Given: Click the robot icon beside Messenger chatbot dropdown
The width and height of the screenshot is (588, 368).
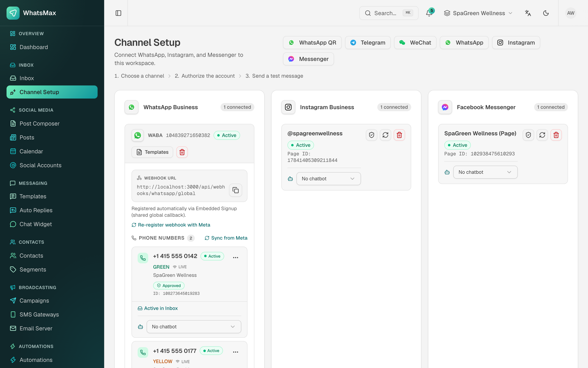Looking at the screenshot, I should (x=447, y=172).
